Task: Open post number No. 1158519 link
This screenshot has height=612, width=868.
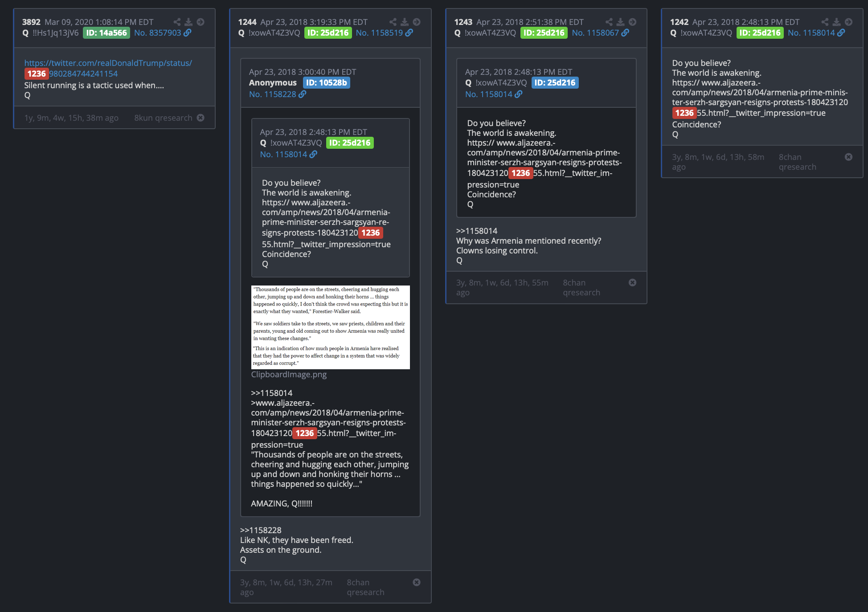Action: coord(379,33)
